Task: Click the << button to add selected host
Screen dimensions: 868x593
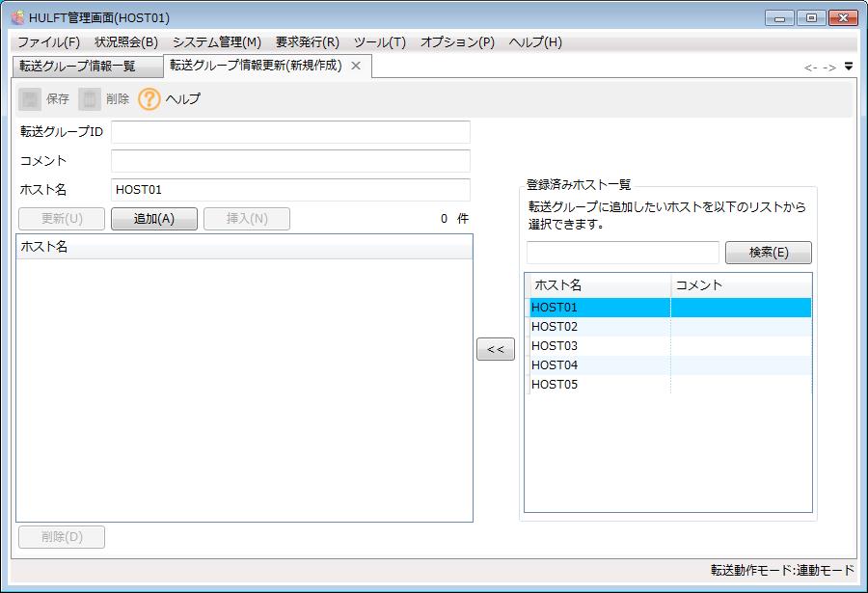Action: tap(496, 349)
